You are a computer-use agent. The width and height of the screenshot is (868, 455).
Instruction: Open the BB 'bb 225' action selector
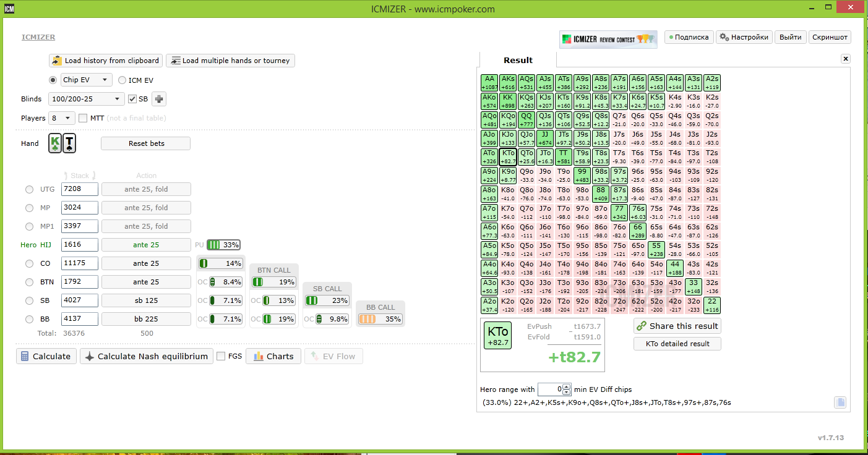pyautogui.click(x=146, y=319)
